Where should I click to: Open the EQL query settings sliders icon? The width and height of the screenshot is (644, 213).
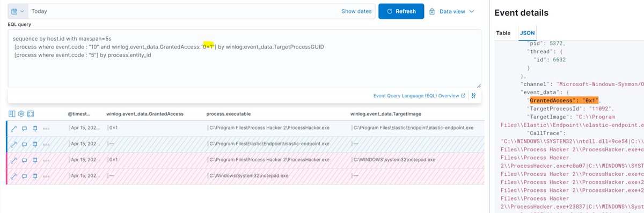click(474, 96)
